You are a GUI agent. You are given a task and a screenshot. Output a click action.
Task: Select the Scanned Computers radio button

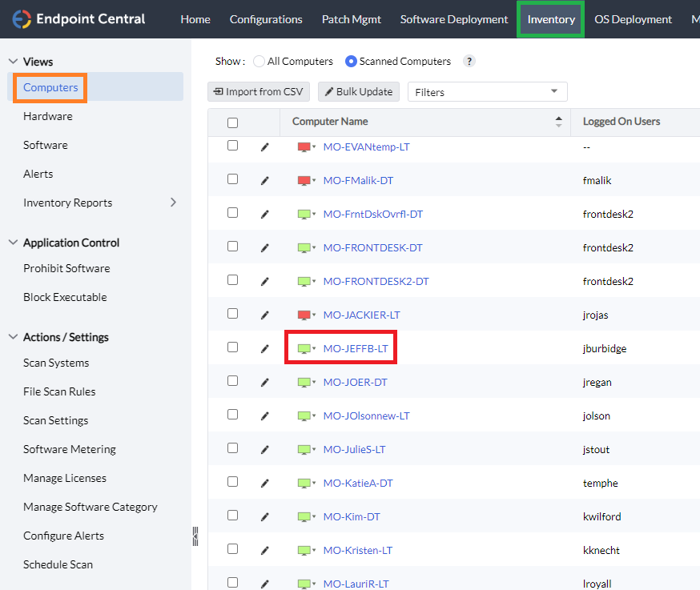[351, 61]
